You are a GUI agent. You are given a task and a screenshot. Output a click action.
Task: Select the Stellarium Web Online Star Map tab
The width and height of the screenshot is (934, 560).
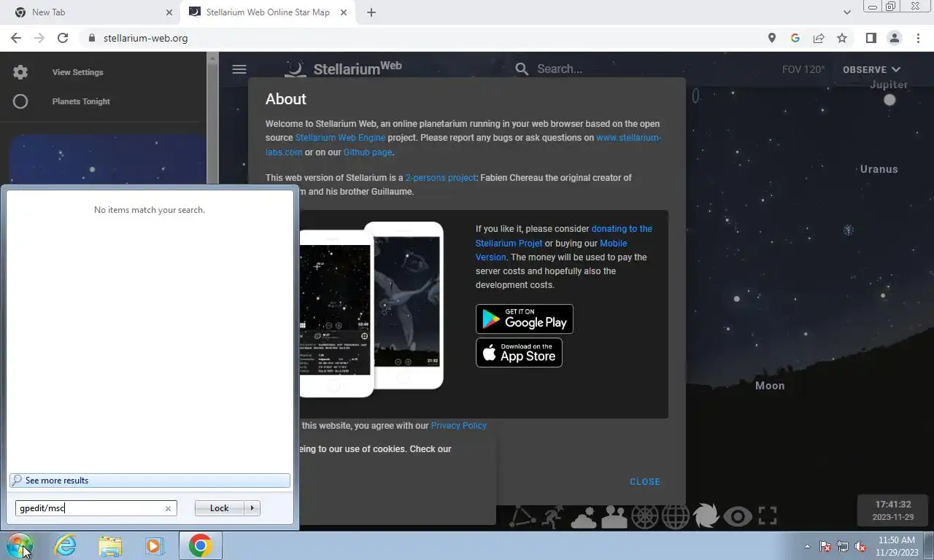coord(268,12)
